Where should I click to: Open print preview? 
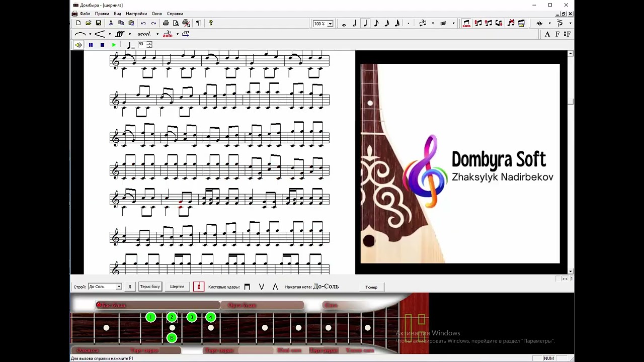coord(176,23)
